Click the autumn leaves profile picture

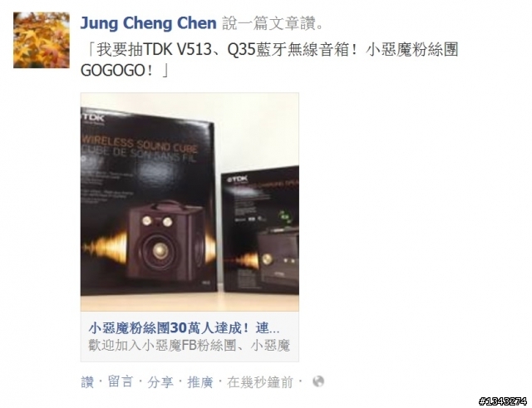pyautogui.click(x=42, y=40)
